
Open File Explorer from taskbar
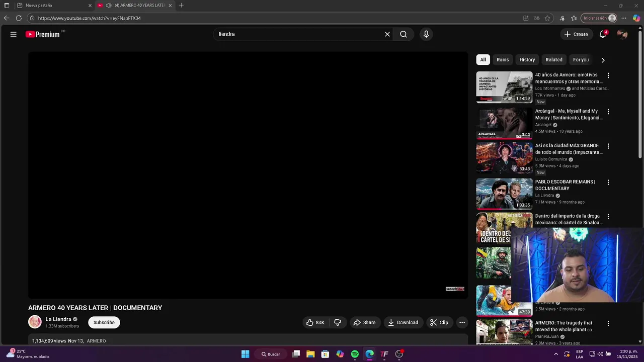click(x=310, y=354)
